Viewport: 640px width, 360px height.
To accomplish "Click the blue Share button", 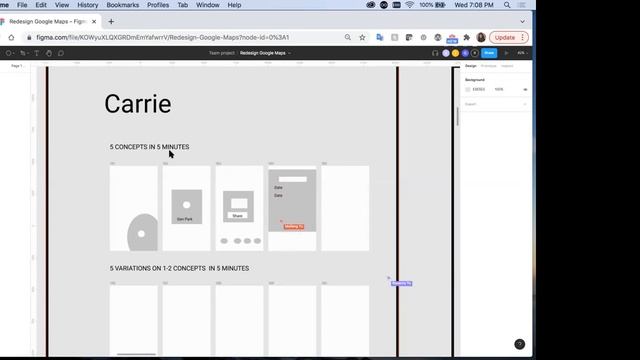I will tap(489, 53).
